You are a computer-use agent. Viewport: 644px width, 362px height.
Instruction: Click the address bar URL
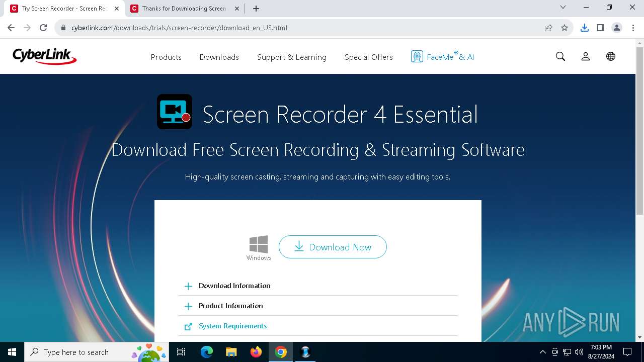179,28
